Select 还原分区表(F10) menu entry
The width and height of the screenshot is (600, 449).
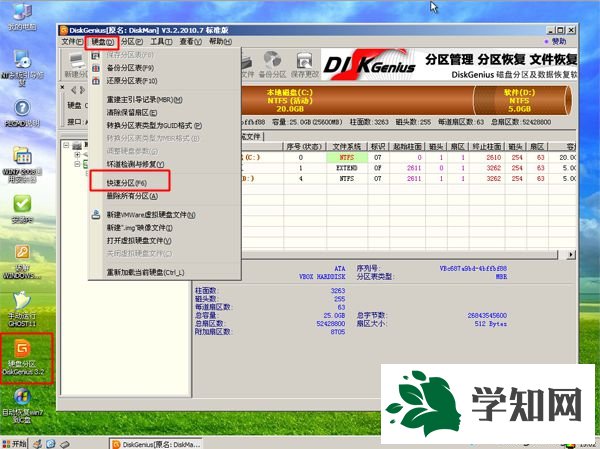[132, 81]
